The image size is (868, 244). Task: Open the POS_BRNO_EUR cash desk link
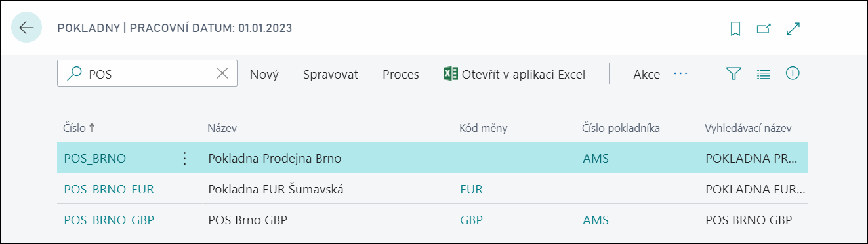(109, 190)
